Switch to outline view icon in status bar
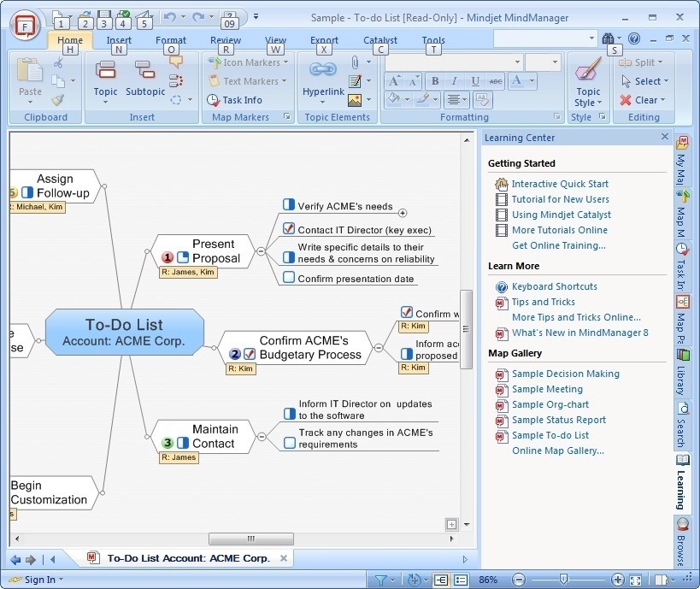Image resolution: width=700 pixels, height=589 pixels. pos(461,580)
